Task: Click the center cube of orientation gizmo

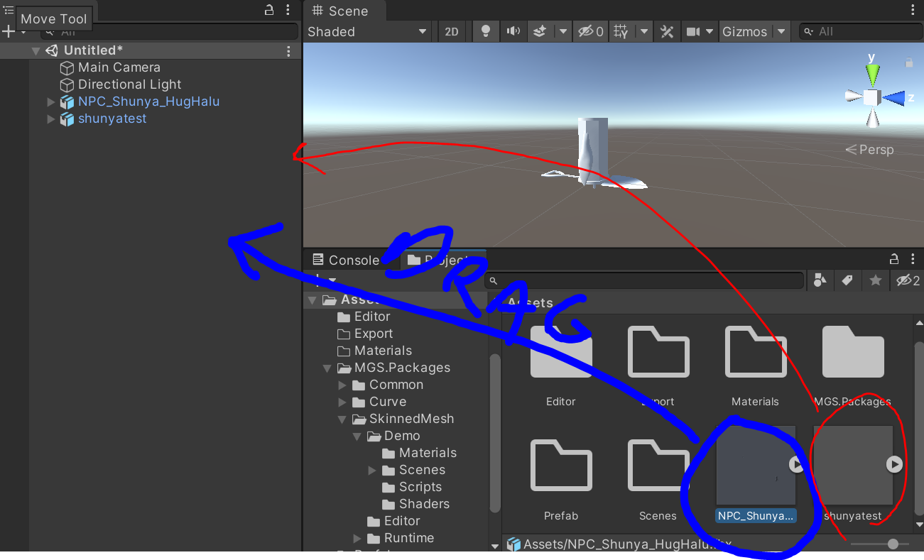Action: pyautogui.click(x=872, y=97)
